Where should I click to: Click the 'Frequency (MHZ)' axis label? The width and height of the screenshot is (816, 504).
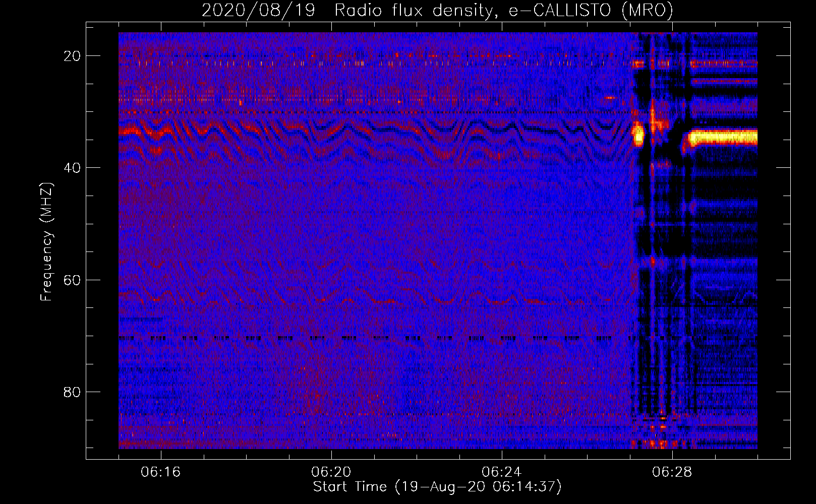(x=46, y=242)
